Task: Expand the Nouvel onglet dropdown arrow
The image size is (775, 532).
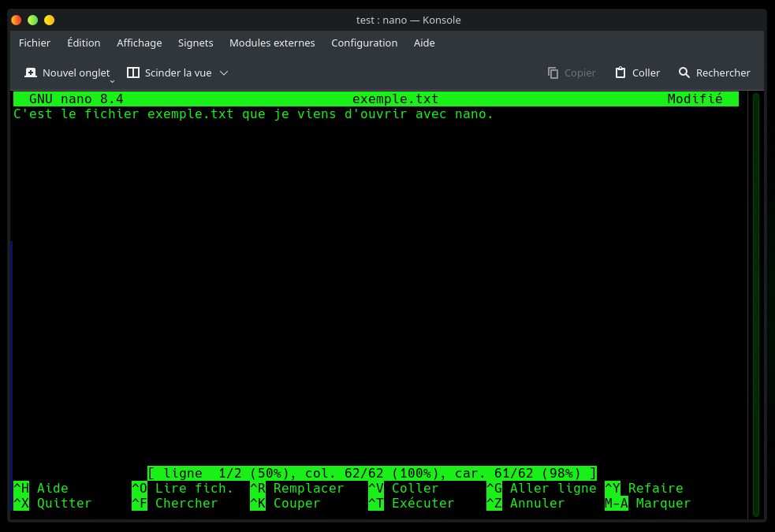Action: 112,80
